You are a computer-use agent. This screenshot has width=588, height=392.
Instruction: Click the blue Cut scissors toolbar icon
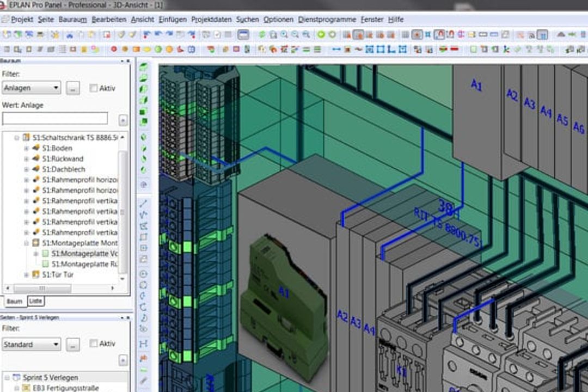[x=69, y=35]
